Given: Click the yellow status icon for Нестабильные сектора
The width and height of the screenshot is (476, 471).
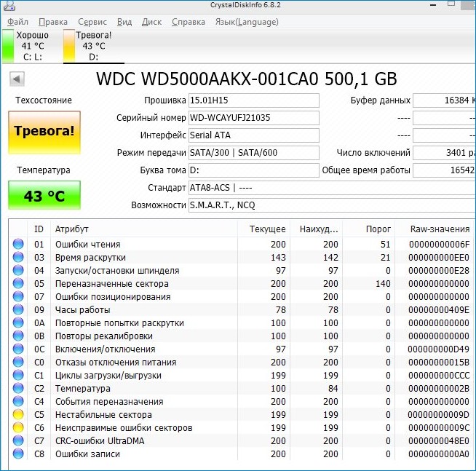Looking at the screenshot, I should tap(18, 415).
